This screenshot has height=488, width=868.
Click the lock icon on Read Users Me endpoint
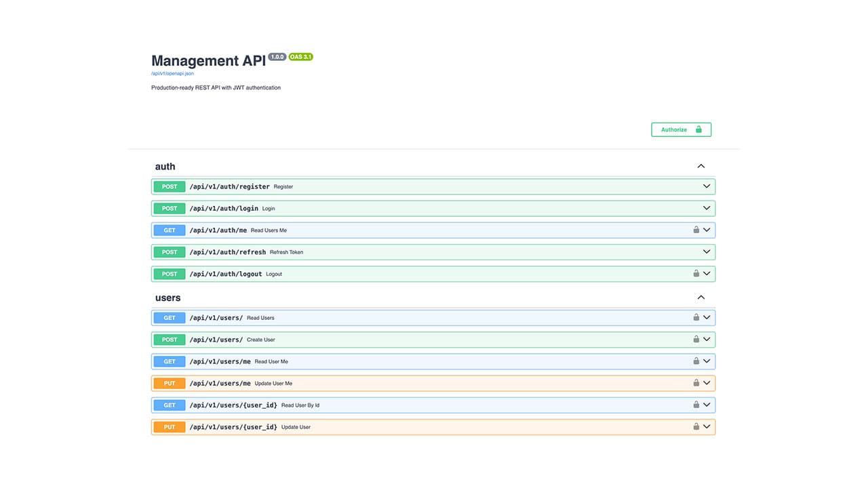[x=696, y=230]
